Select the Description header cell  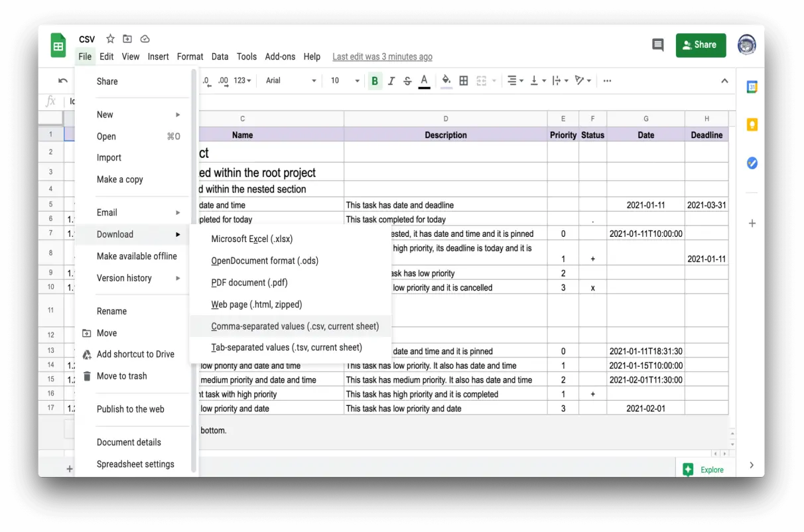[445, 135]
